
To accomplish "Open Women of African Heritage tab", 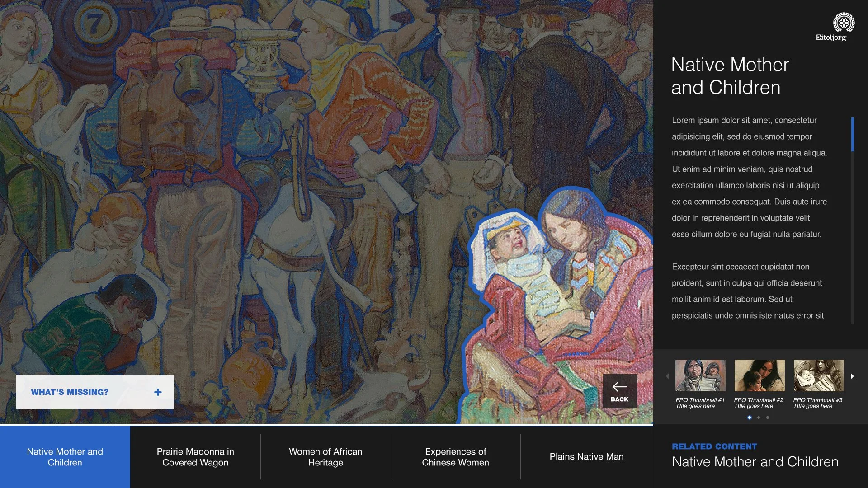I will [325, 457].
